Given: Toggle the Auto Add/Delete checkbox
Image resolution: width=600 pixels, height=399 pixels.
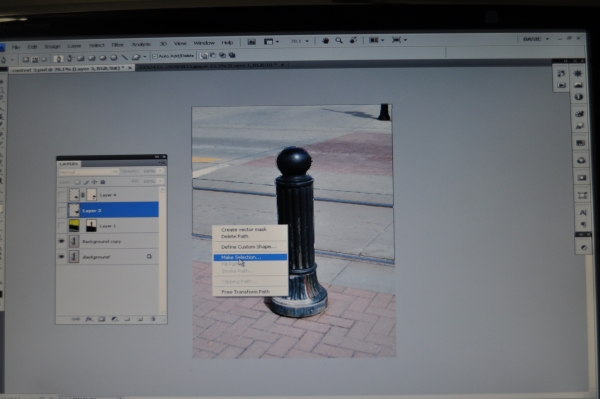Looking at the screenshot, I should [155, 56].
